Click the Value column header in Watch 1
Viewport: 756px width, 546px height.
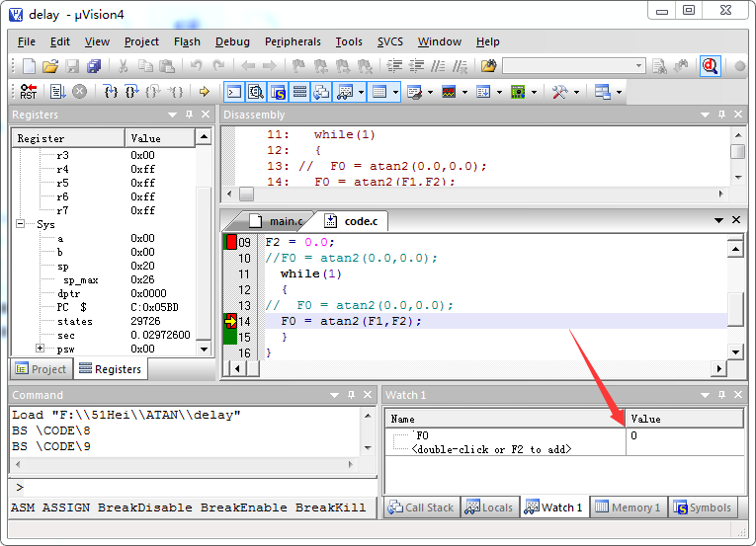(x=684, y=419)
